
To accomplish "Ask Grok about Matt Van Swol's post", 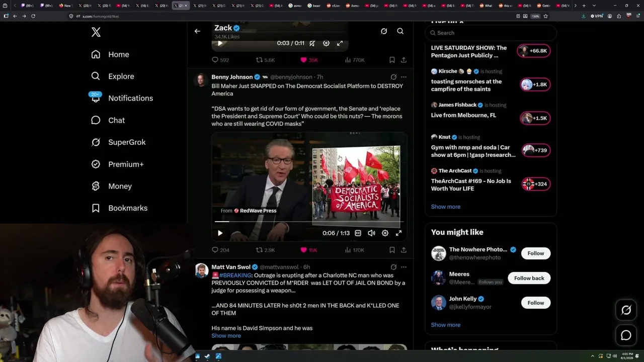I will (393, 267).
